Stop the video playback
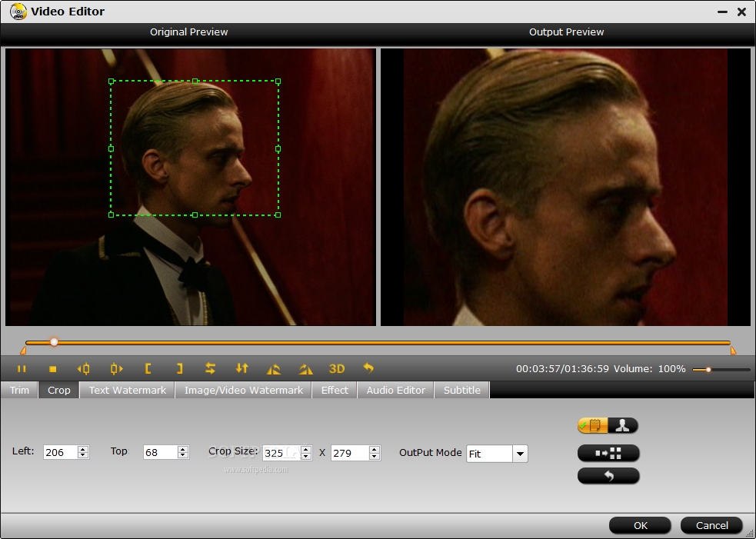Screen dimensions: 756x539 click(x=53, y=369)
